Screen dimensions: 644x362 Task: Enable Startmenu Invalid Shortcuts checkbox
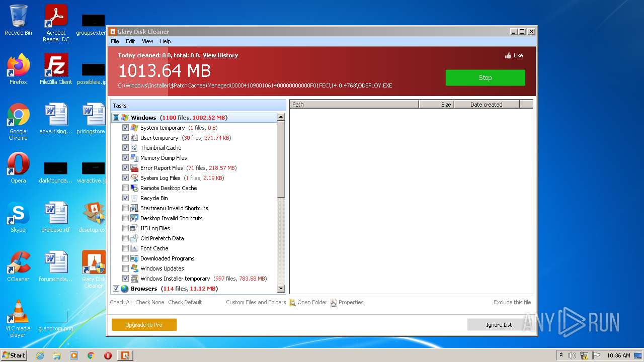126,208
